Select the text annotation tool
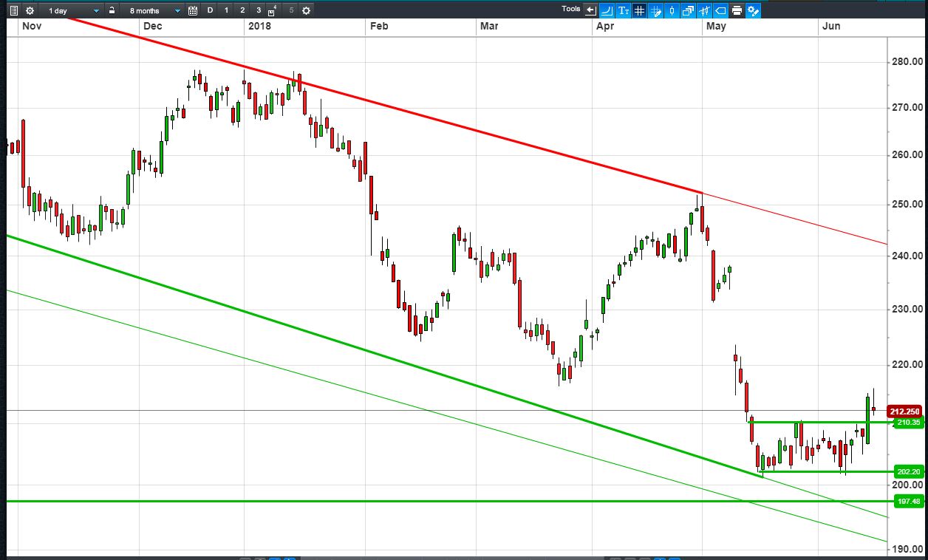Viewport: 928px width, 560px height. [x=623, y=10]
